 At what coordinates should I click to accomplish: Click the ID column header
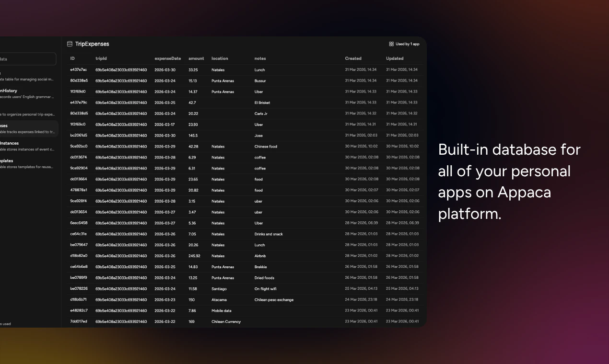point(72,58)
